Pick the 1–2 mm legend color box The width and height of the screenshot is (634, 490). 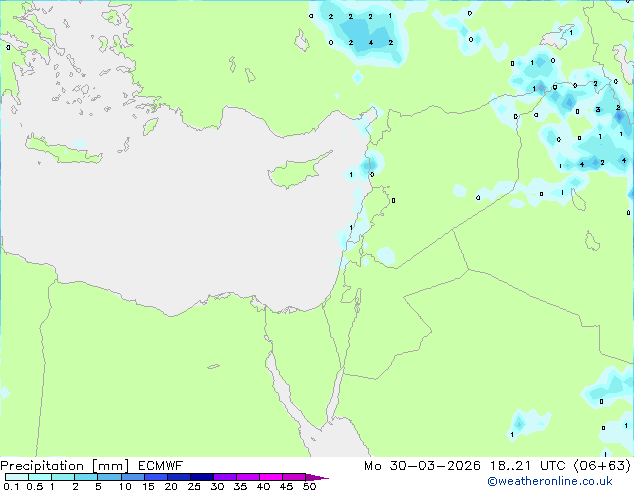63,477
